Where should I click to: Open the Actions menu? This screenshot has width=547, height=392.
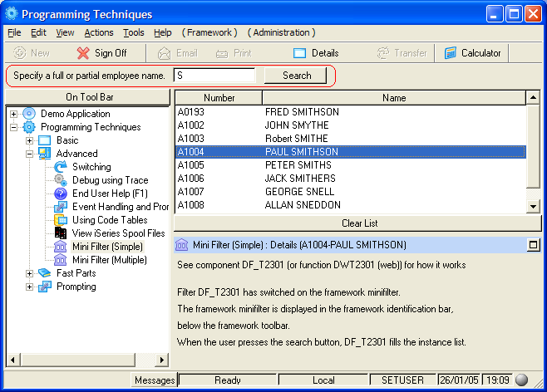click(x=99, y=32)
